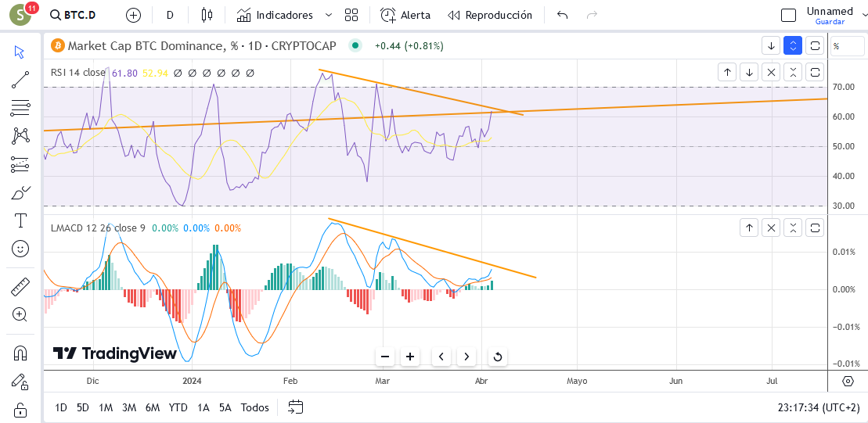
Task: Open the go-to-date calendar icon
Action: pyautogui.click(x=296, y=407)
